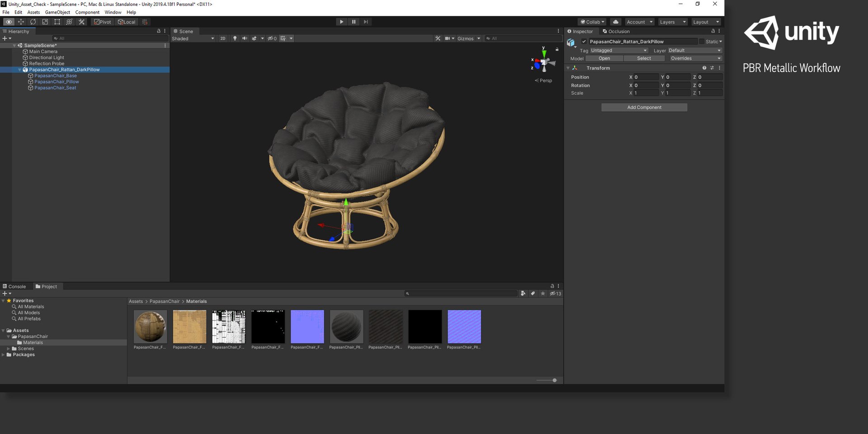
Task: Open the Overrides dropdown
Action: 696,58
